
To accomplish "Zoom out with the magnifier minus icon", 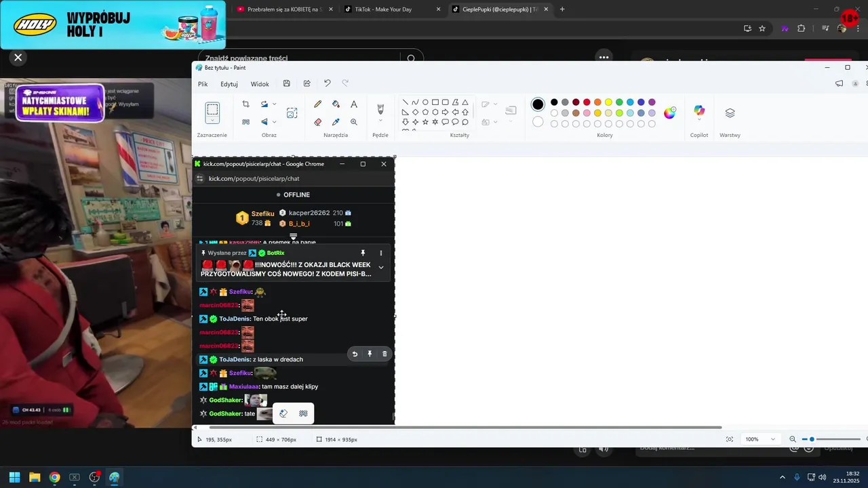I will tap(793, 439).
